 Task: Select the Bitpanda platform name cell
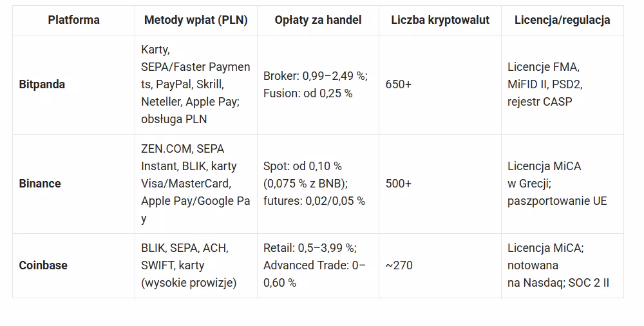tap(43, 84)
